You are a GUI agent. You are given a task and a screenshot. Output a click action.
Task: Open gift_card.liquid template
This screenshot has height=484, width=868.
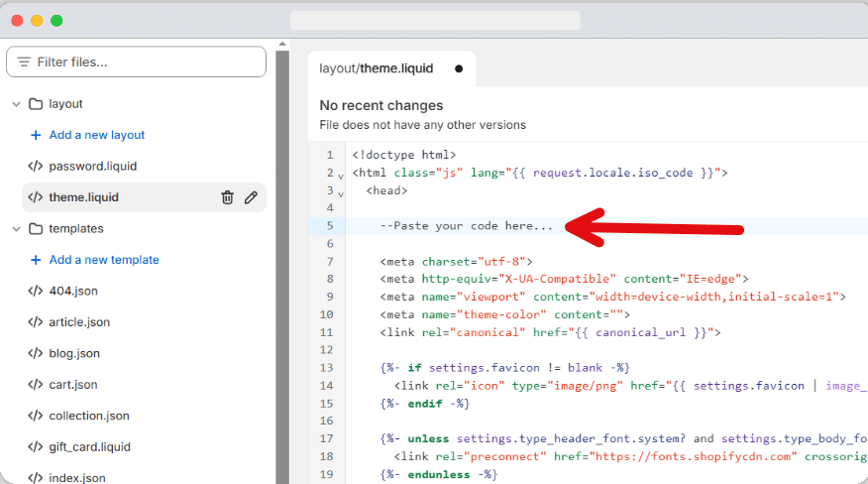pos(90,447)
